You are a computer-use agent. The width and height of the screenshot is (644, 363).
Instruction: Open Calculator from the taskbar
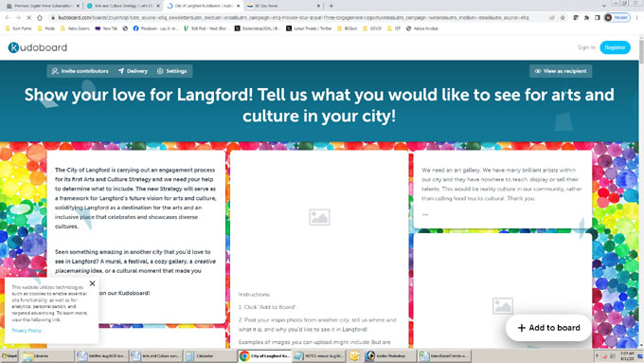(210, 356)
